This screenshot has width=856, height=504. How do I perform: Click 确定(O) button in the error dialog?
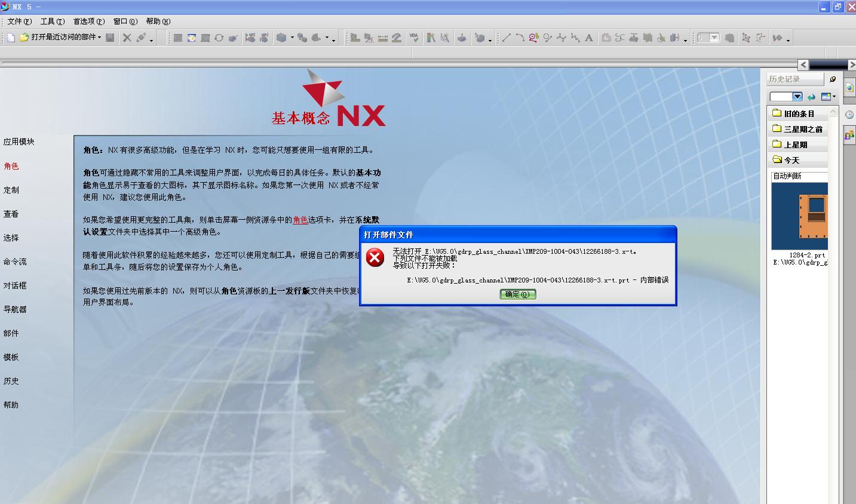pos(518,294)
